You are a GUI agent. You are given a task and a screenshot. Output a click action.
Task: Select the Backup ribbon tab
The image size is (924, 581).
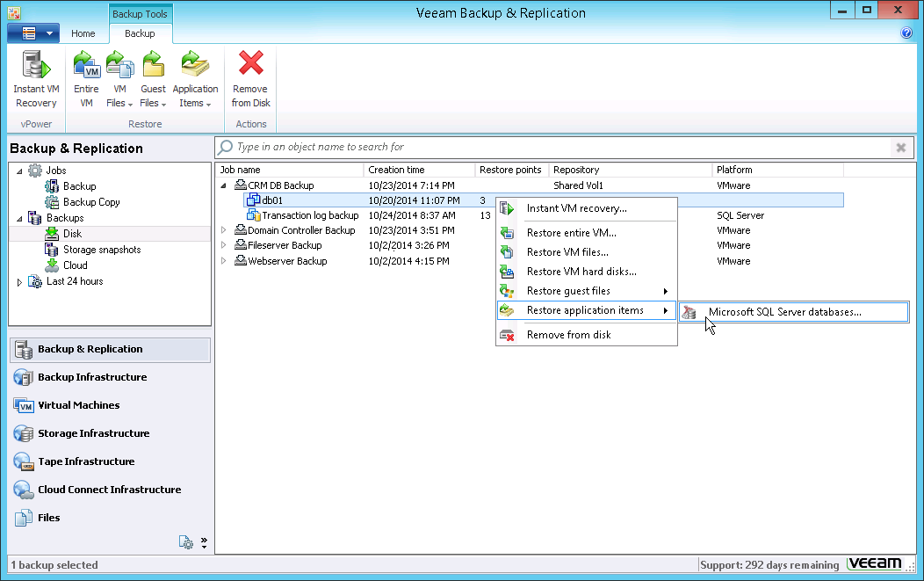(x=140, y=33)
